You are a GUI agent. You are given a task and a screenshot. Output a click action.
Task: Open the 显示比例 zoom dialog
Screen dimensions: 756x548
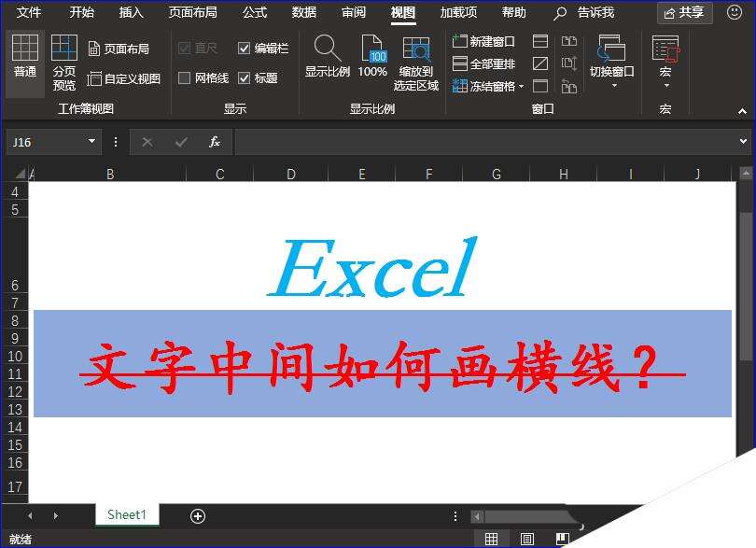tap(328, 56)
